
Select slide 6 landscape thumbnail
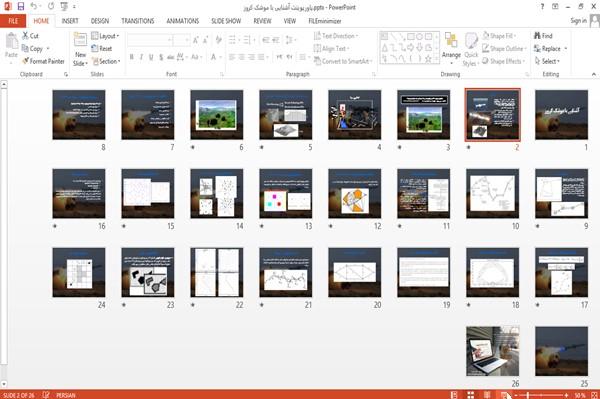(x=217, y=115)
